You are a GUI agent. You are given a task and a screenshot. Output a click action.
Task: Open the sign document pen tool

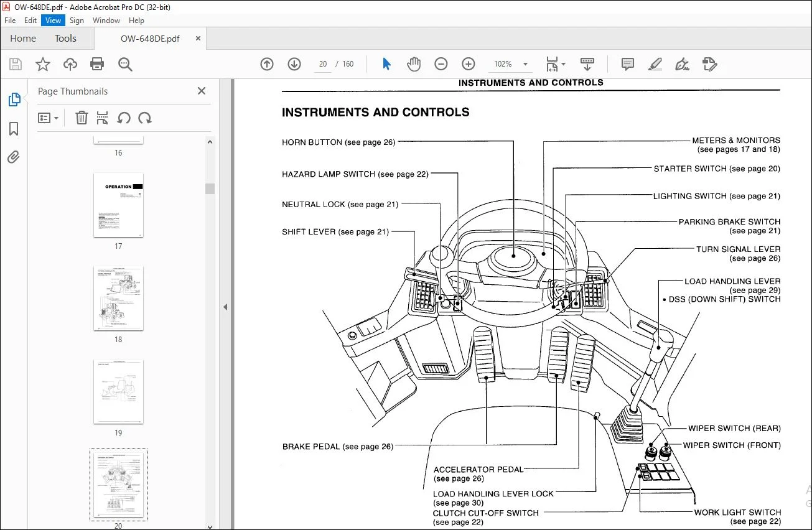click(x=682, y=64)
